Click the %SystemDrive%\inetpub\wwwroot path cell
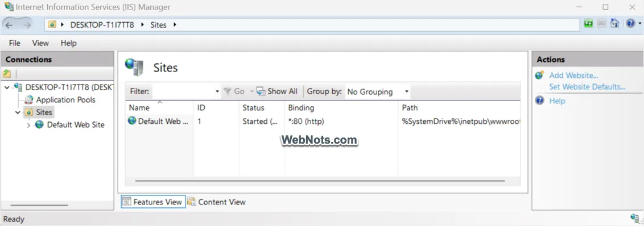The width and height of the screenshot is (644, 226). point(461,122)
